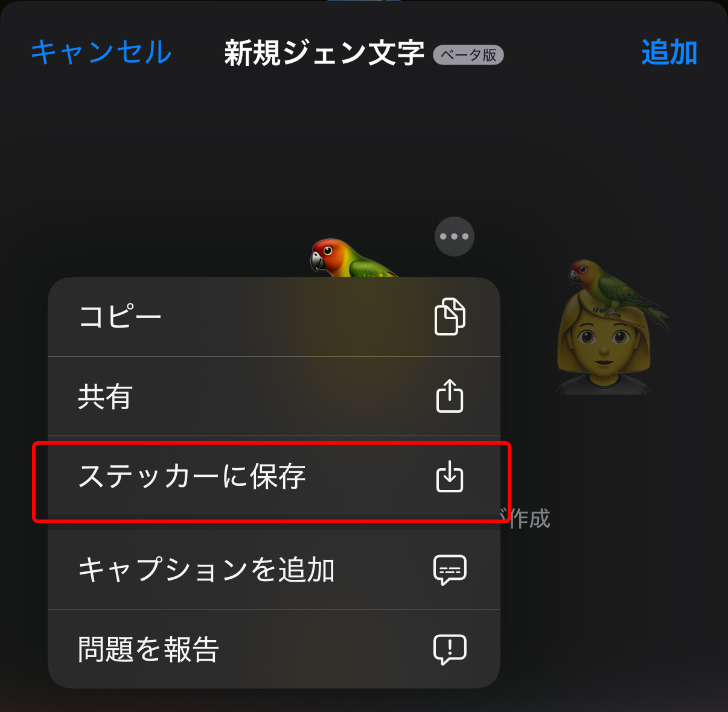
Task: Tap the blue 追加 button
Action: (x=669, y=52)
